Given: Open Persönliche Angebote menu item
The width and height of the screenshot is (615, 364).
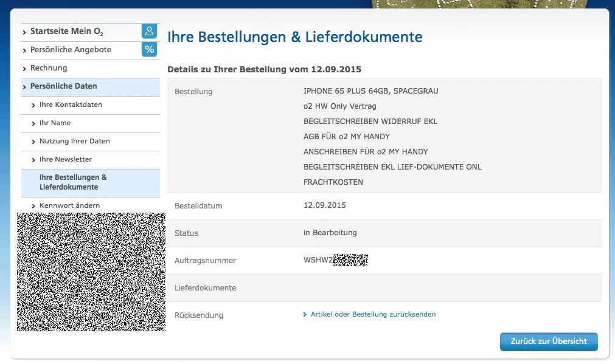Looking at the screenshot, I should [x=71, y=50].
